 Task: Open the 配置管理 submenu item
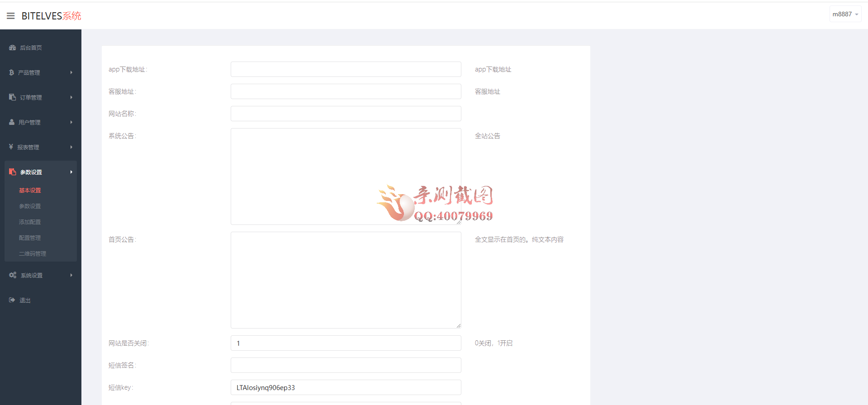tap(30, 238)
